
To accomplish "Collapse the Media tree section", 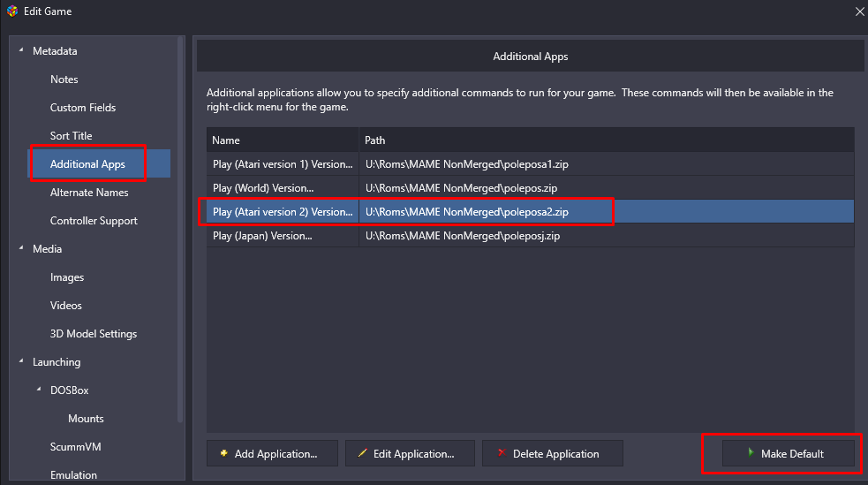I will 21,248.
